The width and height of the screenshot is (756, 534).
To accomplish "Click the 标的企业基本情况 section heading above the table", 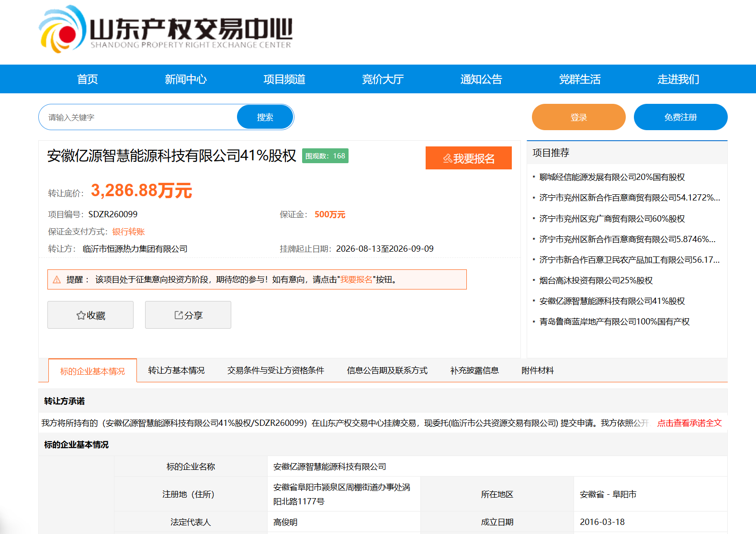I will click(76, 445).
